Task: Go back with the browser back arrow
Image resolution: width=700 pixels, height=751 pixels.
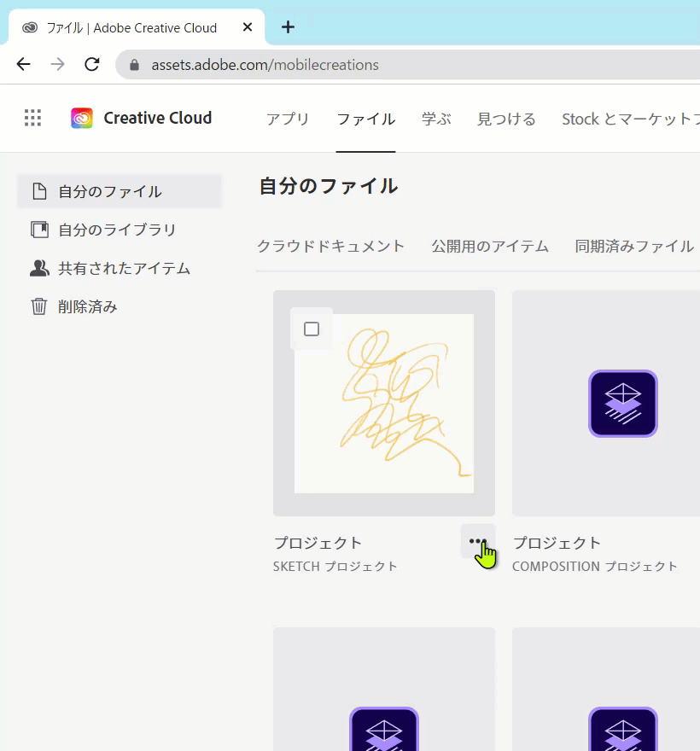Action: click(24, 64)
